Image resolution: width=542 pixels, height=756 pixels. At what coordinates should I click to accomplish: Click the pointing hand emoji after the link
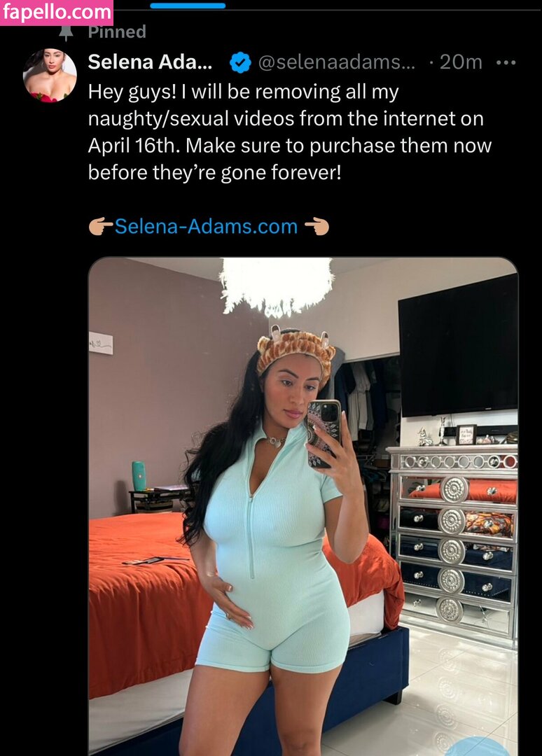(317, 227)
